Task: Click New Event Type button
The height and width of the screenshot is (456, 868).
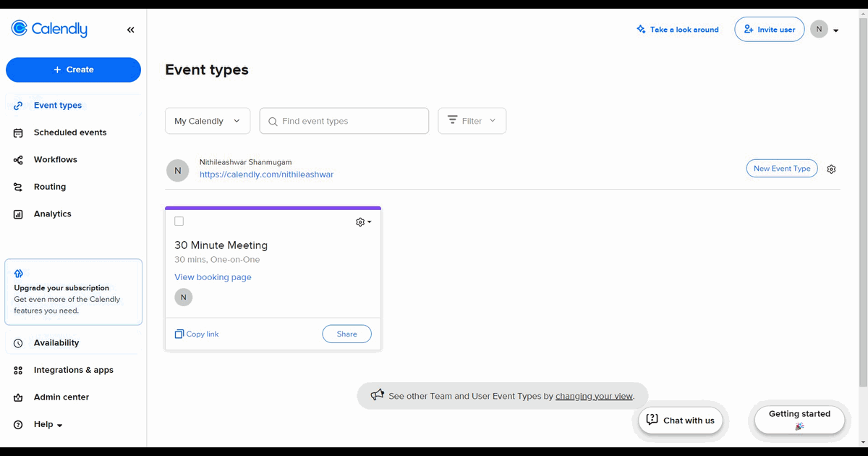Action: pyautogui.click(x=782, y=169)
